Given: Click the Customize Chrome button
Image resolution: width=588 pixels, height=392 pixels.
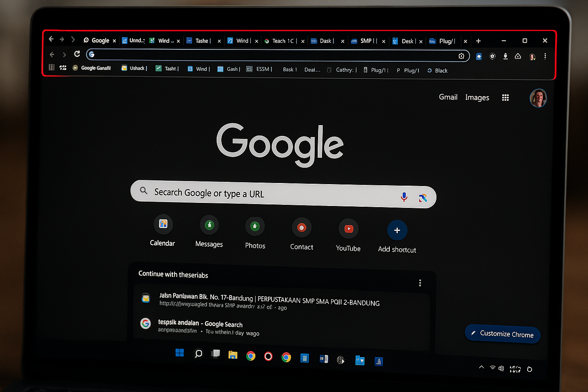Looking at the screenshot, I should pyautogui.click(x=503, y=334).
